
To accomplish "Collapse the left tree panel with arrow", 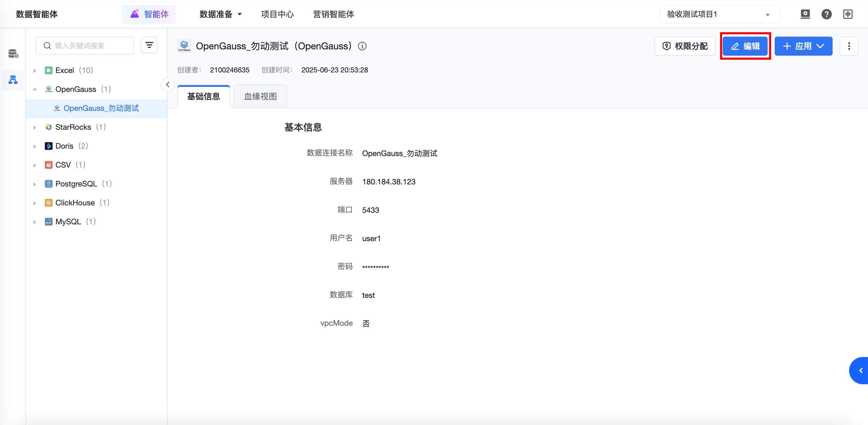I will 167,85.
